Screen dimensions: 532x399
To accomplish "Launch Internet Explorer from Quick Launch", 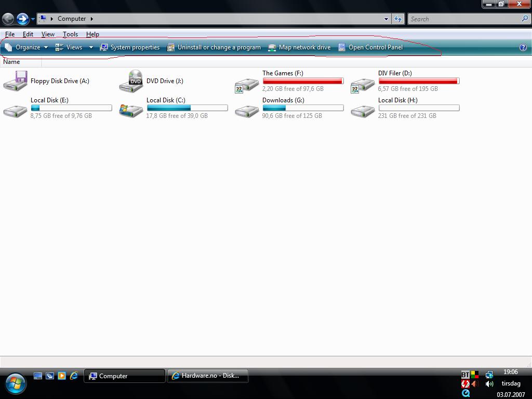I will (74, 376).
